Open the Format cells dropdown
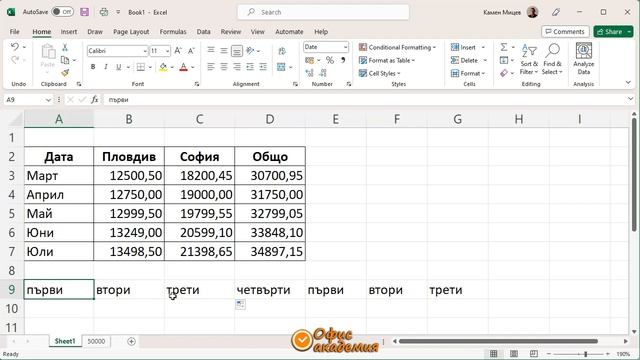Viewport: 640px width, 360px height. (468, 73)
